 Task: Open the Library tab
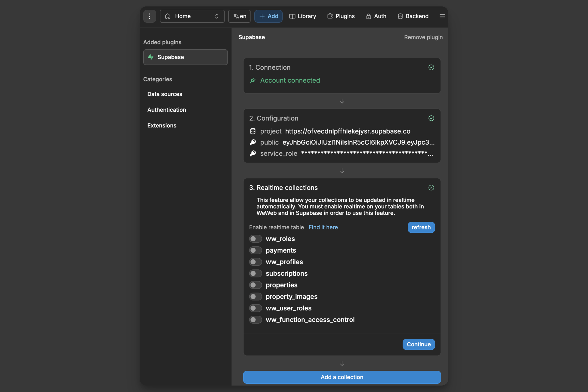(303, 16)
